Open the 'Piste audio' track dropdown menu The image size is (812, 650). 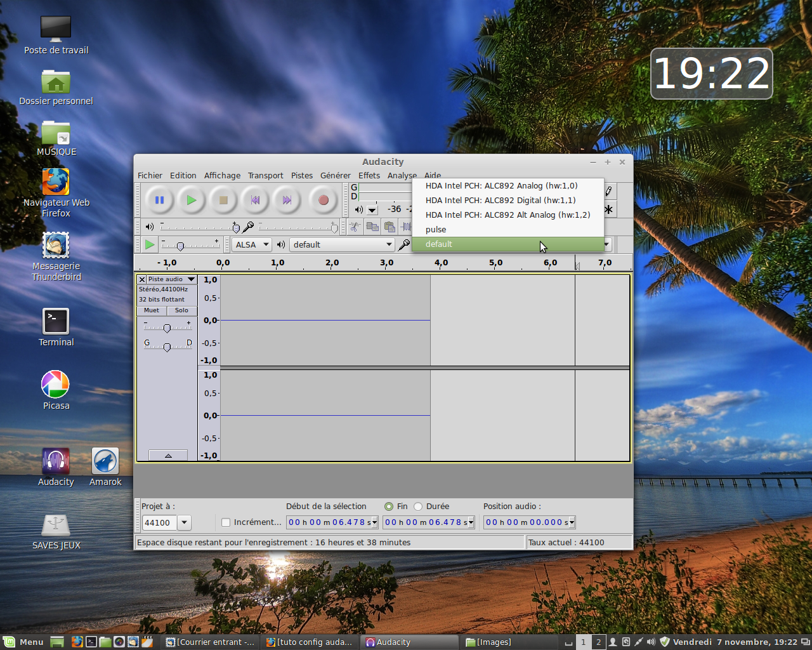[172, 279]
